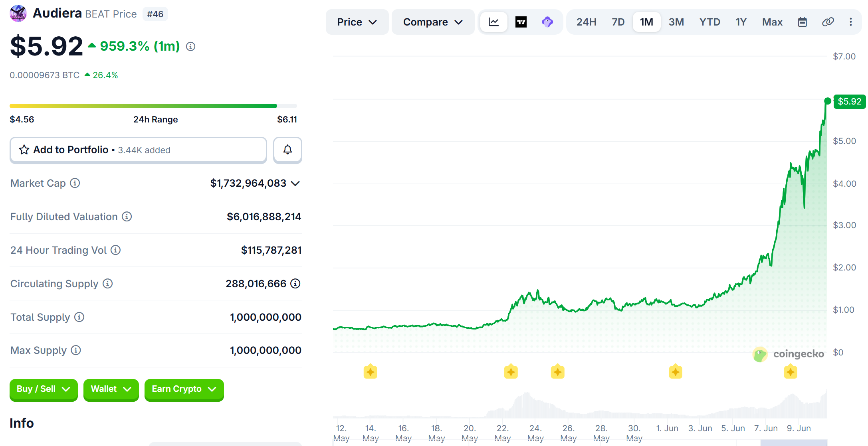Click news marker near 25 May
The image size is (868, 446).
click(x=558, y=372)
